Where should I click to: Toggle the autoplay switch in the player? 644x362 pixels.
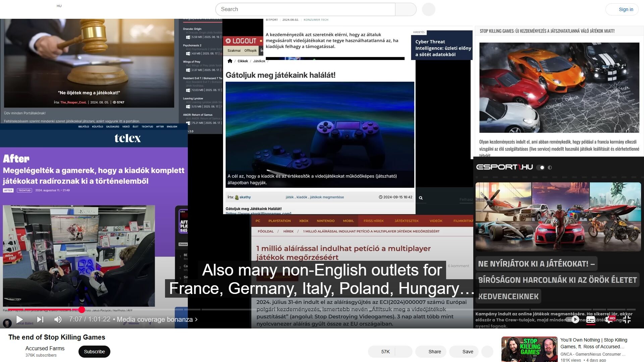click(573, 319)
